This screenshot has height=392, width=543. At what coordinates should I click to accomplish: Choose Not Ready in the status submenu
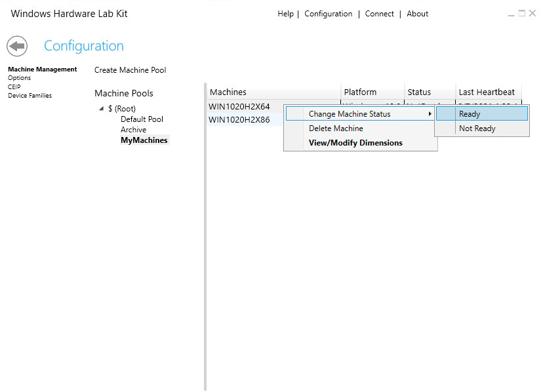(x=482, y=128)
